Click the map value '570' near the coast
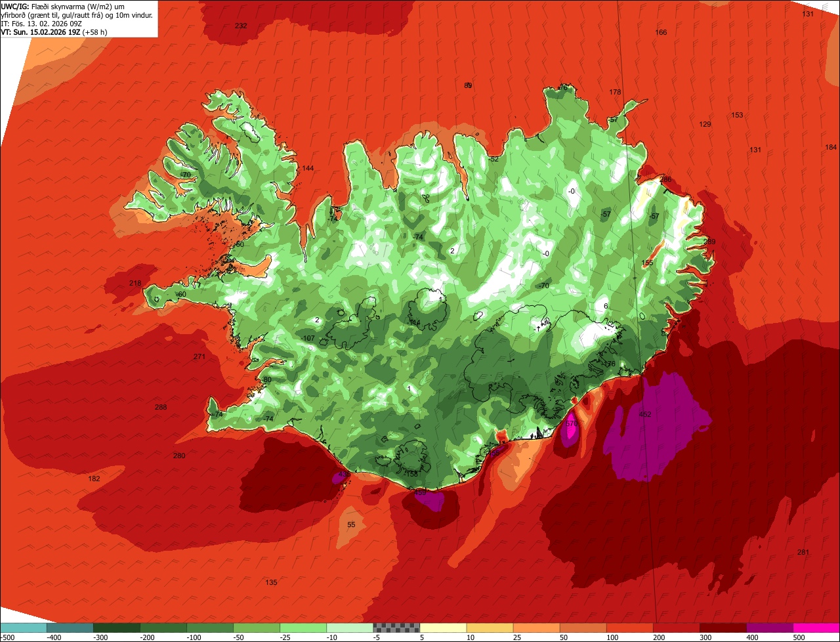The height and width of the screenshot is (642, 840). [571, 424]
